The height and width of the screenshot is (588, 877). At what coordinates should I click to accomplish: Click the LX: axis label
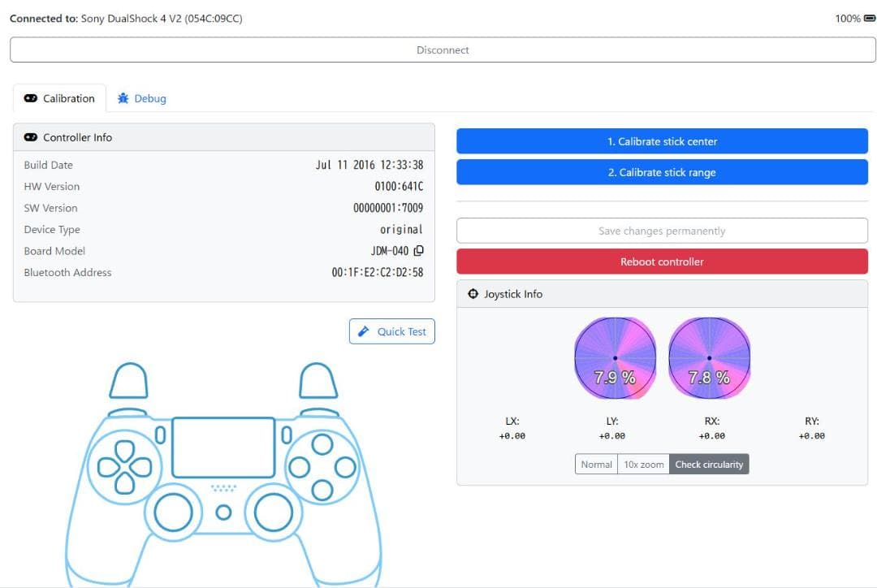tap(512, 422)
